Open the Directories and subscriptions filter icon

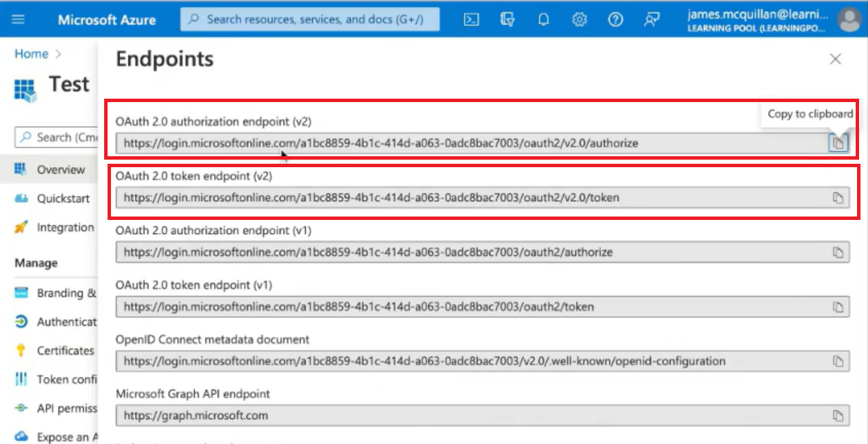pos(508,19)
